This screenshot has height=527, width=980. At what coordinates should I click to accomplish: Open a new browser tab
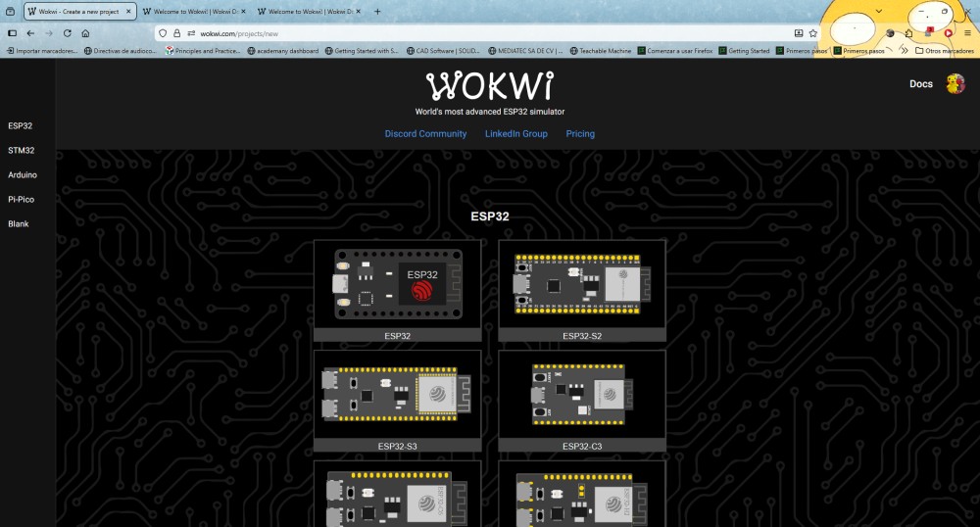point(377,11)
